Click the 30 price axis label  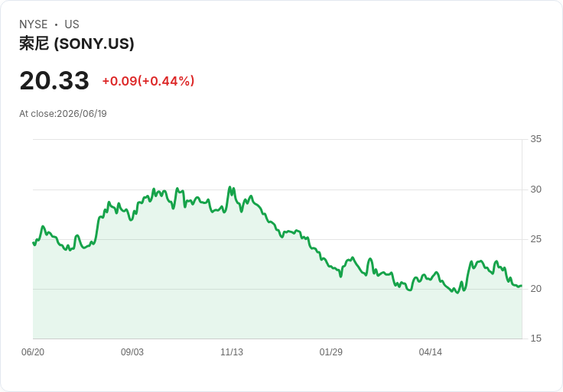535,190
